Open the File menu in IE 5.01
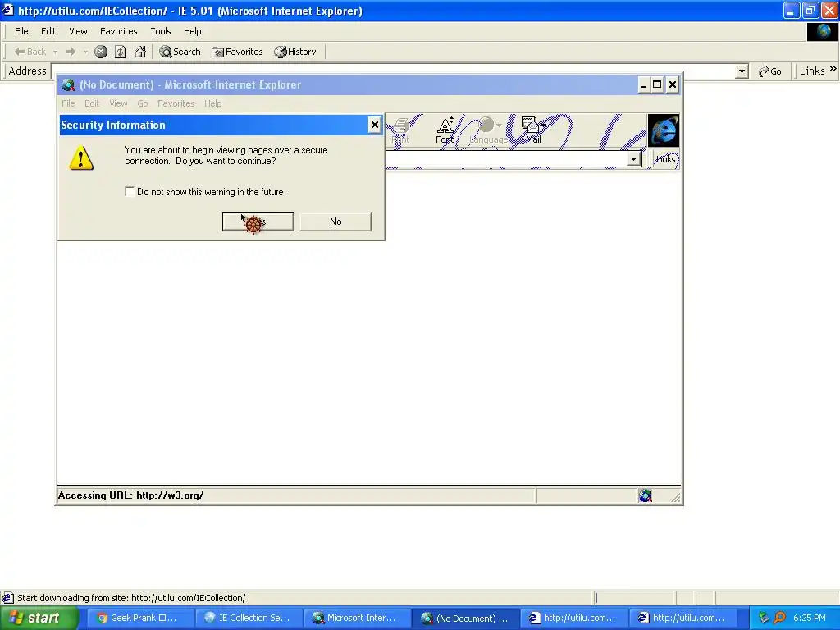 [x=21, y=31]
